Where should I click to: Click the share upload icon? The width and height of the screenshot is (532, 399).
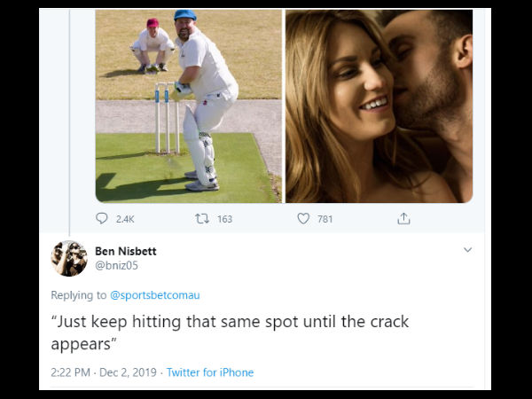coord(404,218)
